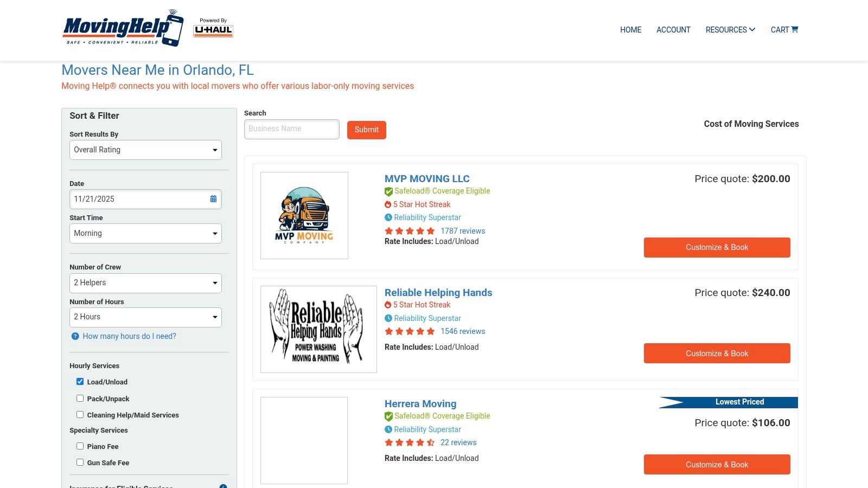
Task: Open Reliable Helping Hands logo thumbnail
Action: pyautogui.click(x=318, y=329)
